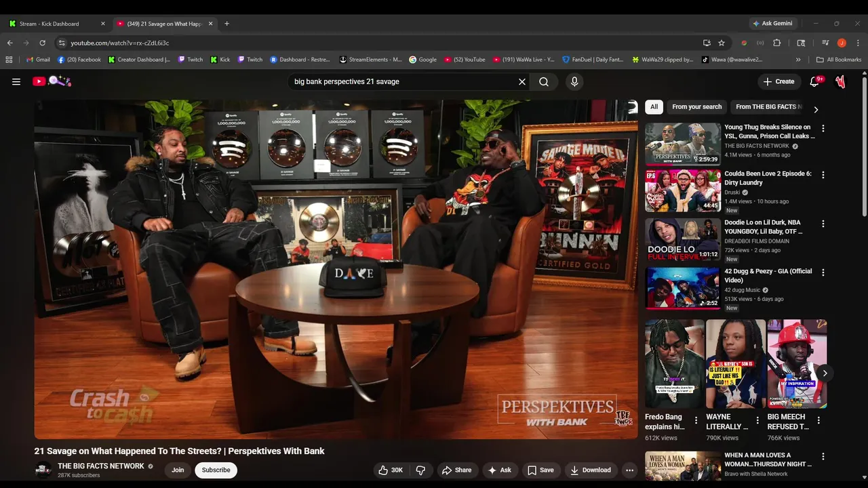Open options for BIG MEECH REFUSED short

(x=818, y=420)
